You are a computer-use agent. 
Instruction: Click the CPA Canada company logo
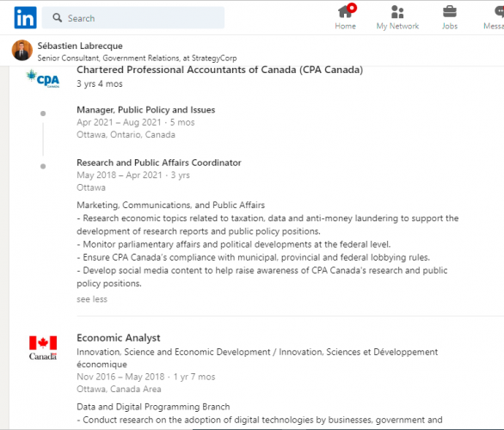[x=43, y=79]
